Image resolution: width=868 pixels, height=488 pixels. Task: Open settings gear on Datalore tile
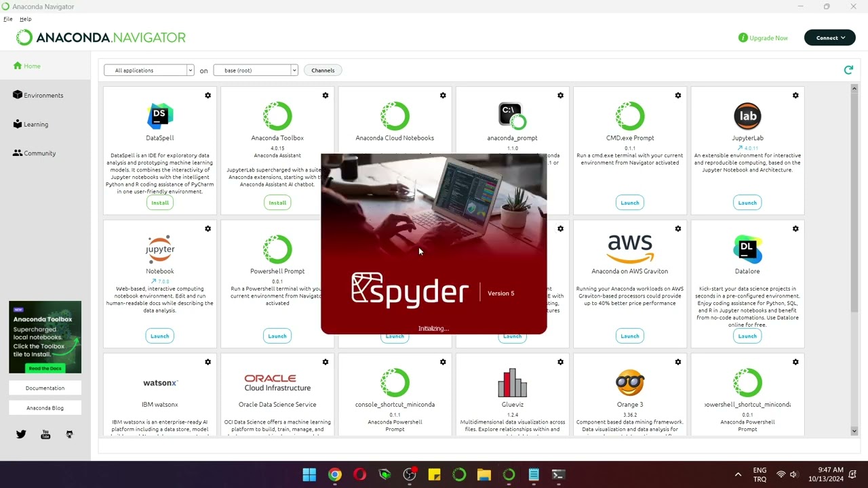pos(795,228)
